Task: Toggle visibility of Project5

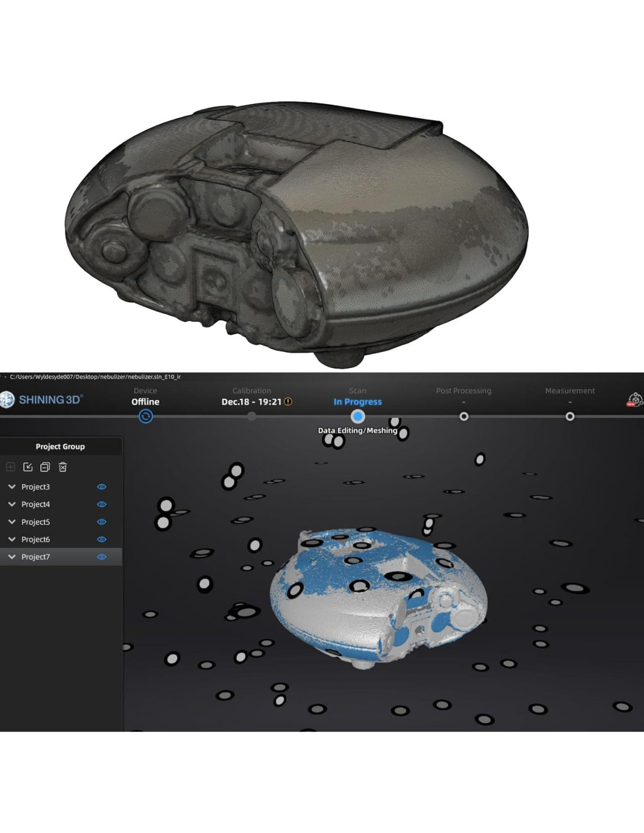Action: pyautogui.click(x=101, y=522)
